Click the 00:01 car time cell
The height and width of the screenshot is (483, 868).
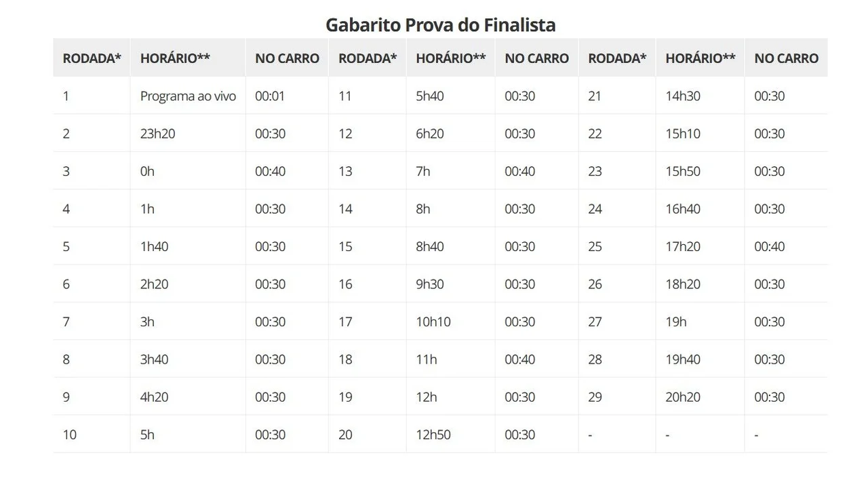pyautogui.click(x=270, y=96)
